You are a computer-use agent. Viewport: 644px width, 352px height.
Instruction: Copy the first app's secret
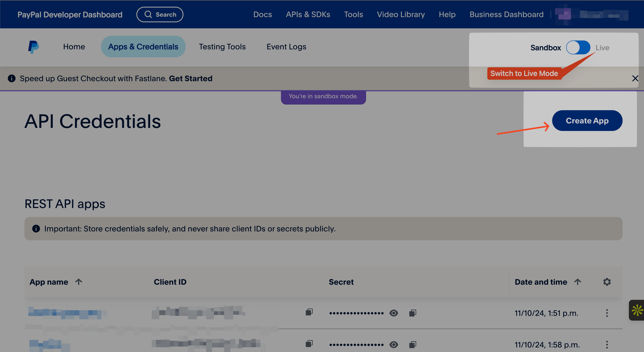413,313
